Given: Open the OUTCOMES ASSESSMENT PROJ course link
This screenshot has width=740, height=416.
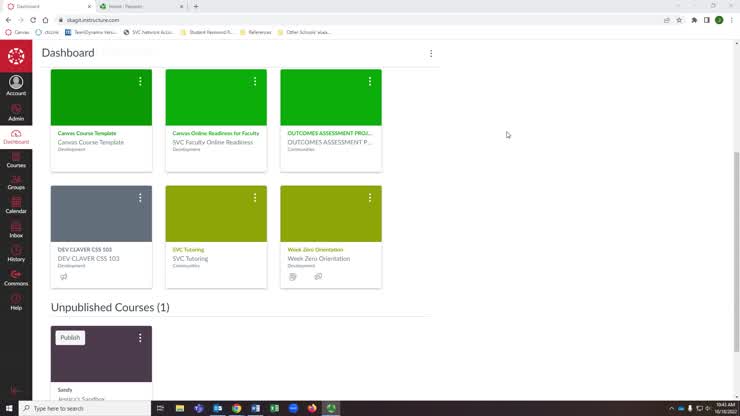Looking at the screenshot, I should pyautogui.click(x=329, y=133).
